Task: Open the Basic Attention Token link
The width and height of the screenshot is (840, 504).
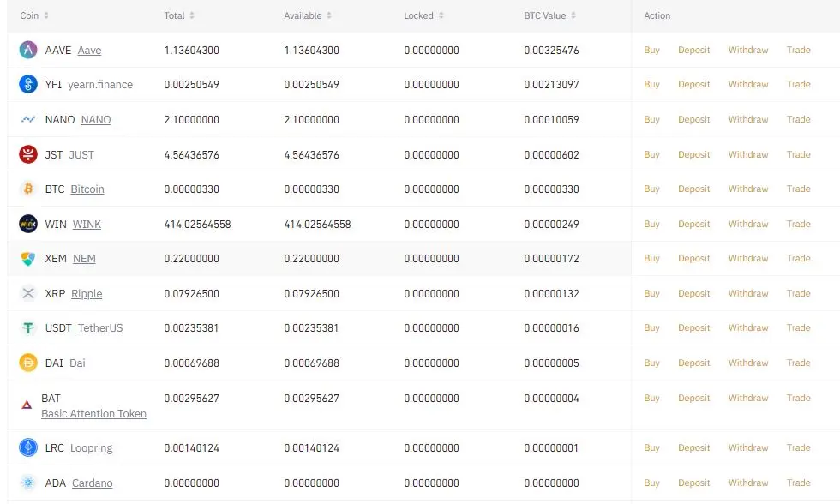Action: pos(93,413)
